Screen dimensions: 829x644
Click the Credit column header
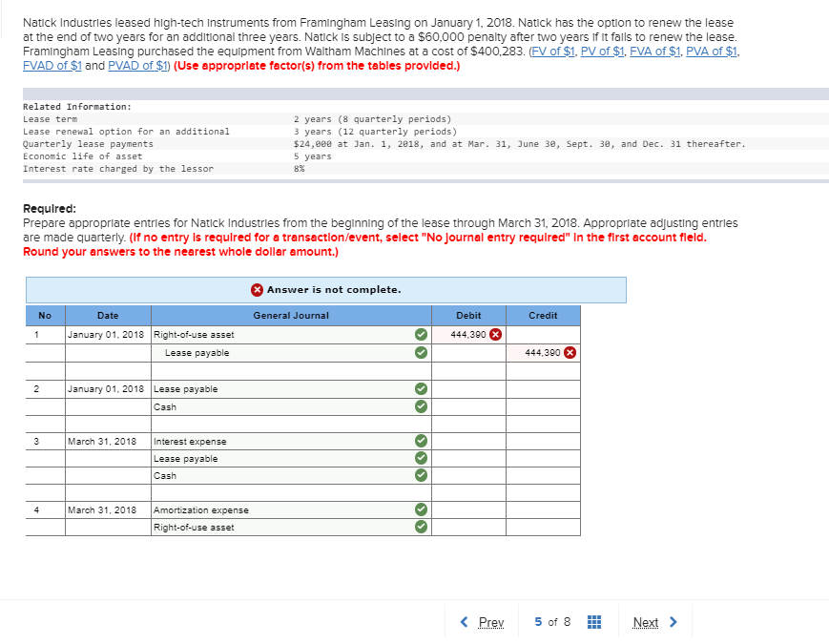pos(543,315)
